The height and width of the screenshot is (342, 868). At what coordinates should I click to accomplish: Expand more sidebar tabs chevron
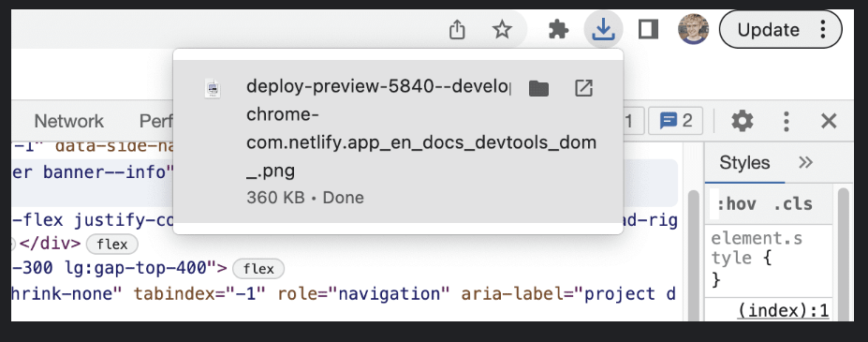[806, 162]
